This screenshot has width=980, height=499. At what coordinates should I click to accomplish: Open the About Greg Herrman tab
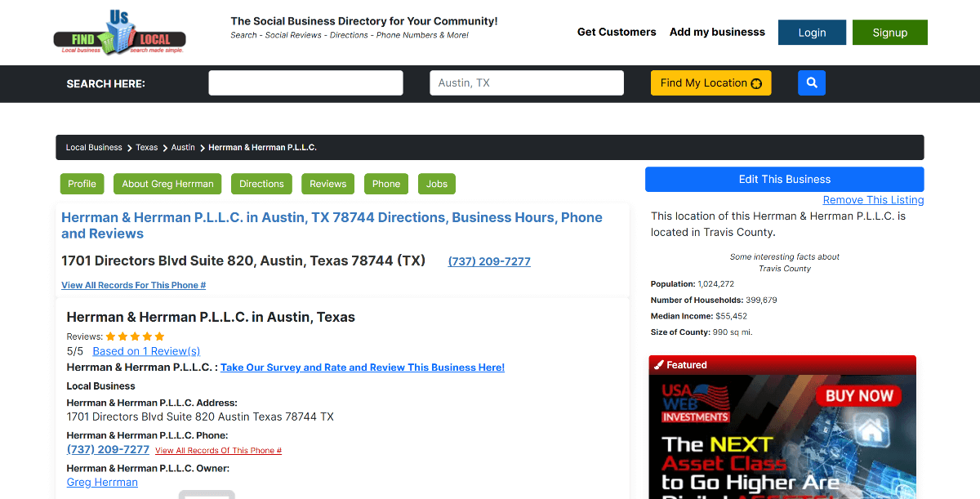pyautogui.click(x=167, y=184)
